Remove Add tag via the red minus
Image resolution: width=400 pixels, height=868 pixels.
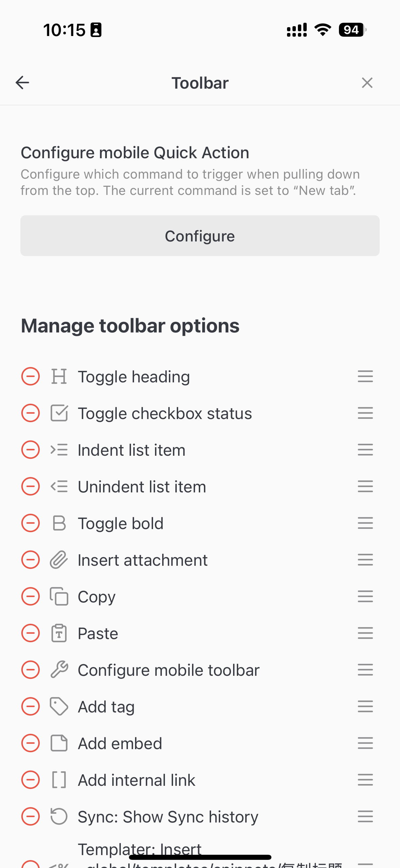click(30, 706)
